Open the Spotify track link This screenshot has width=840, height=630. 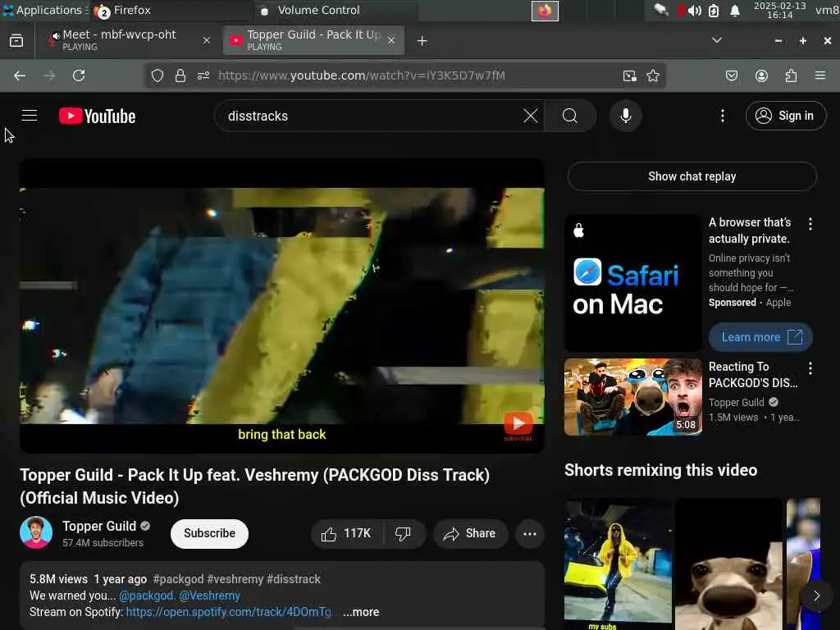point(229,612)
